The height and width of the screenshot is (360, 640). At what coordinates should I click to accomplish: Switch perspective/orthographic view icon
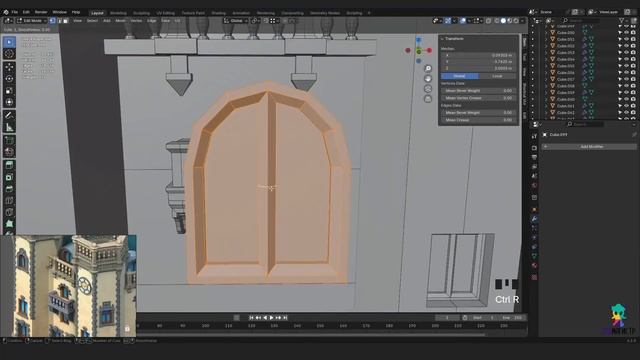coord(428,99)
